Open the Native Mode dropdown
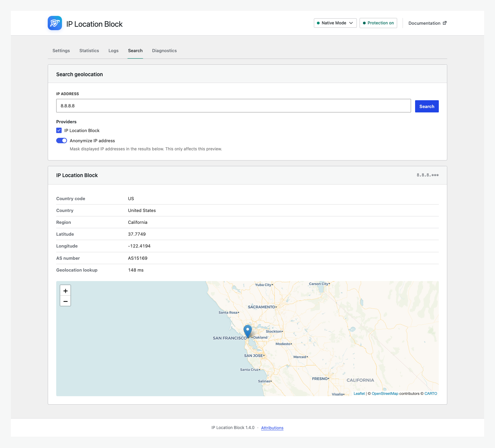Image resolution: width=495 pixels, height=448 pixels. (x=335, y=23)
